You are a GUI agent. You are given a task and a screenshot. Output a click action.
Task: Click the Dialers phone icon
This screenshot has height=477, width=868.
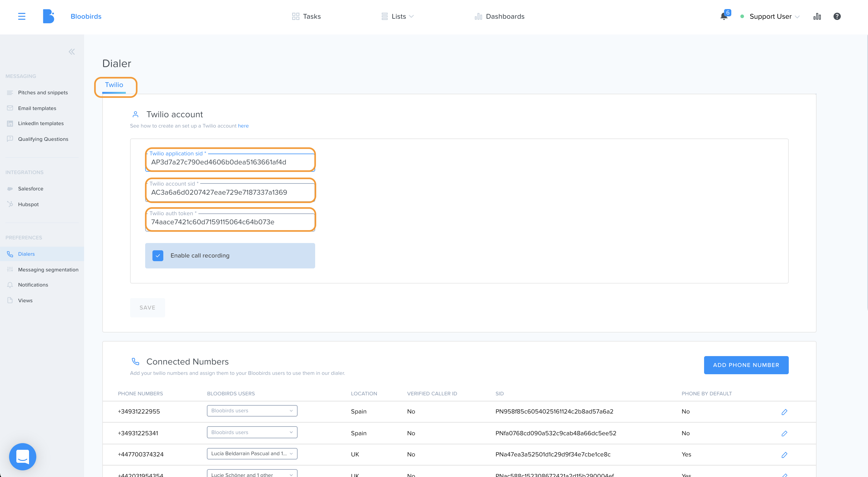coord(10,254)
